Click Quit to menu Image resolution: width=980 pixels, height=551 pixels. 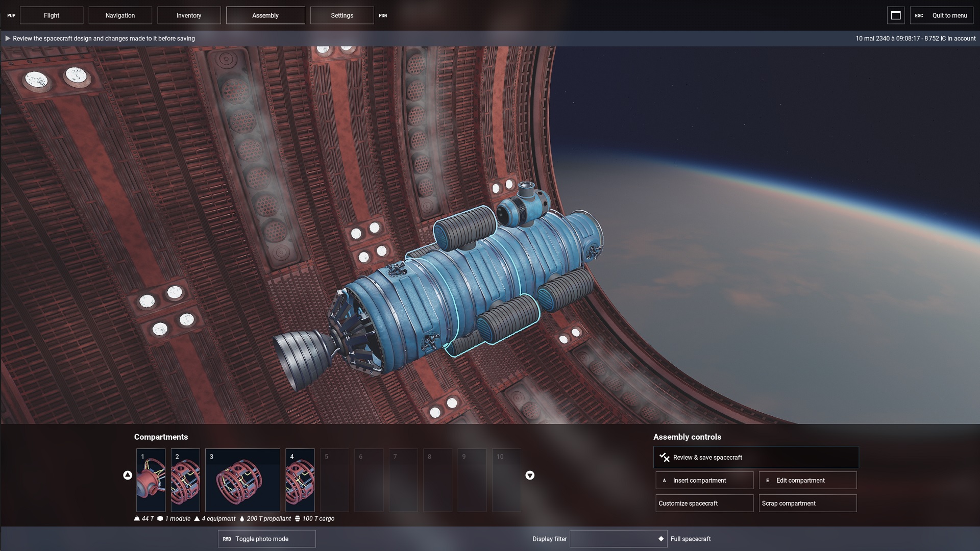click(942, 15)
